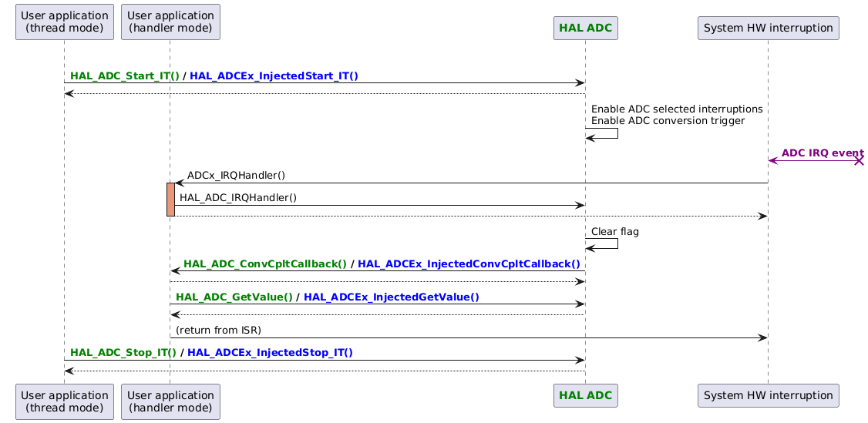Click the orange activation bar on handler lifeline
This screenshot has height=423, width=868.
(x=170, y=199)
